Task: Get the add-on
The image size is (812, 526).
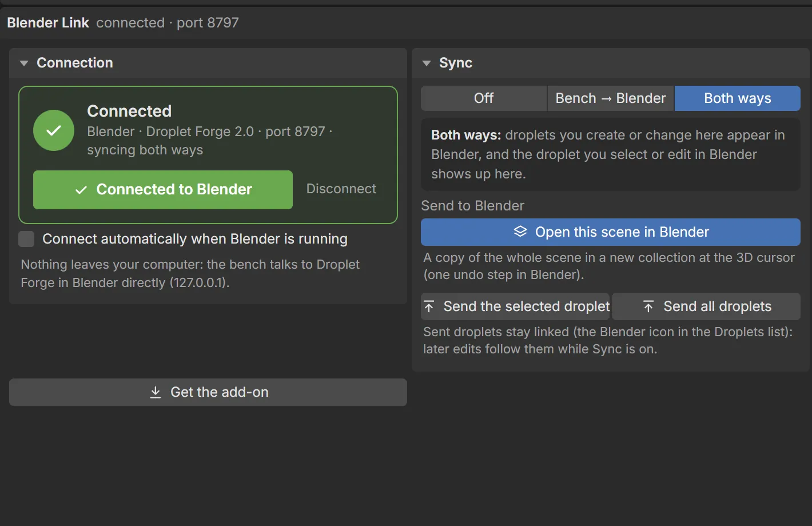Action: (x=208, y=392)
